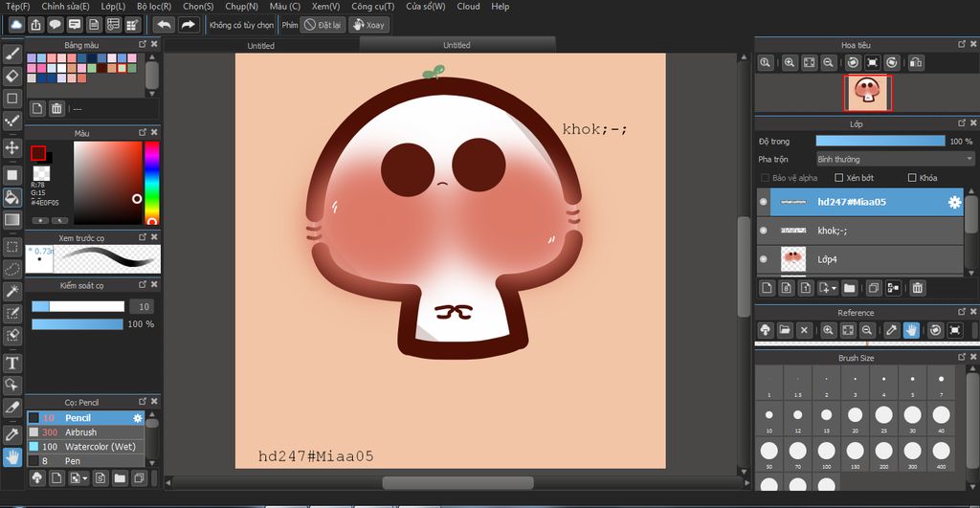This screenshot has width=980, height=508.
Task: Open the Cloud menu
Action: [468, 7]
